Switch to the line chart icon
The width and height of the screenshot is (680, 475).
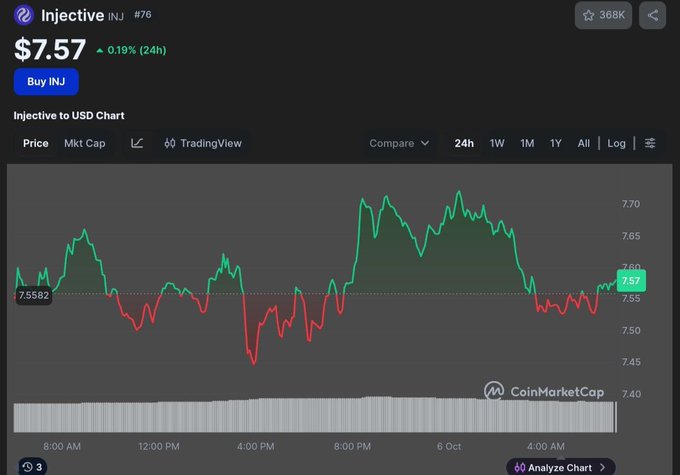click(x=137, y=143)
